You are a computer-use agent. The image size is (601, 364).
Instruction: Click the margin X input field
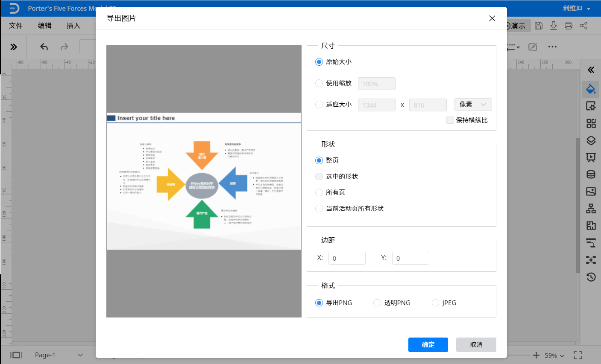tap(347, 258)
